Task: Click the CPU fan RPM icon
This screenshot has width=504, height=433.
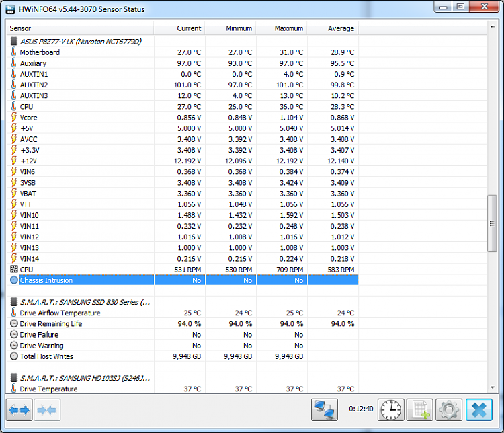Action: (14, 269)
